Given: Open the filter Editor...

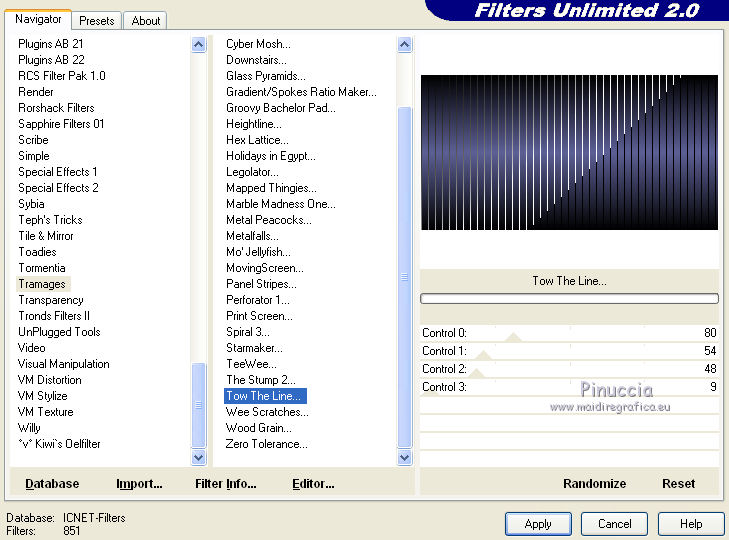Looking at the screenshot, I should pos(313,484).
